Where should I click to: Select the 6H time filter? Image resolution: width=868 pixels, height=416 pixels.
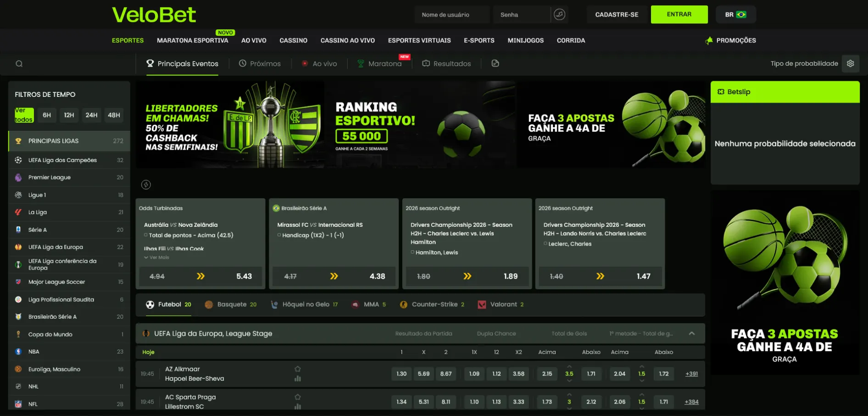47,115
